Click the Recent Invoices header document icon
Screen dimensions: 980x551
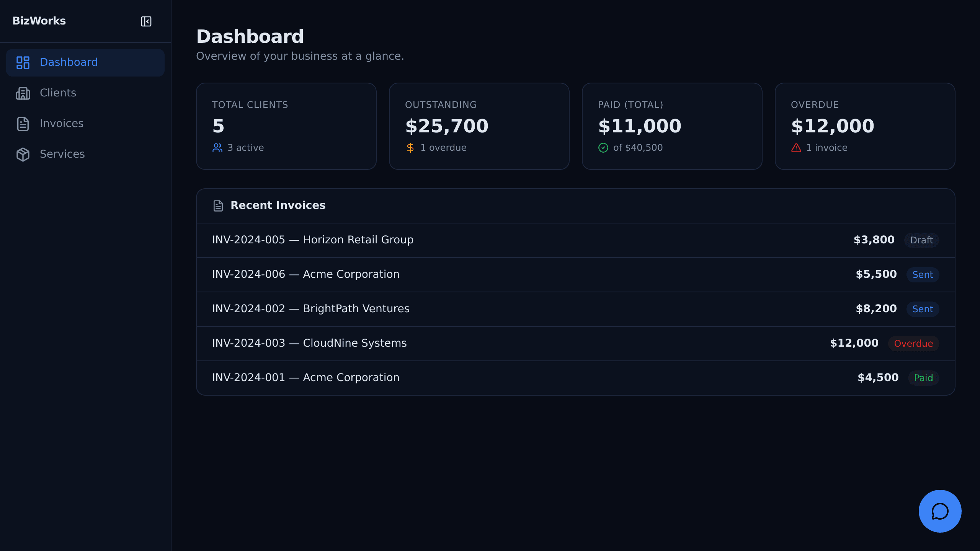click(x=218, y=206)
